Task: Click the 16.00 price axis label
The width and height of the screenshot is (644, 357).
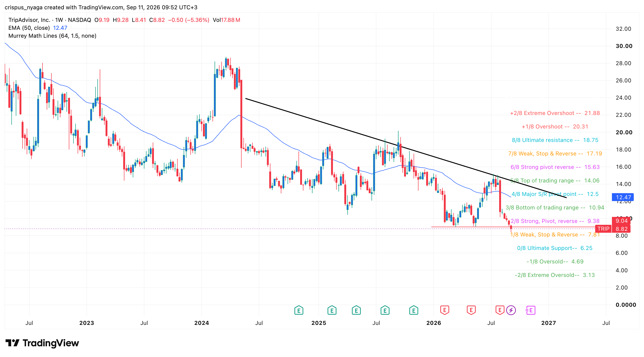Action: pos(623,167)
